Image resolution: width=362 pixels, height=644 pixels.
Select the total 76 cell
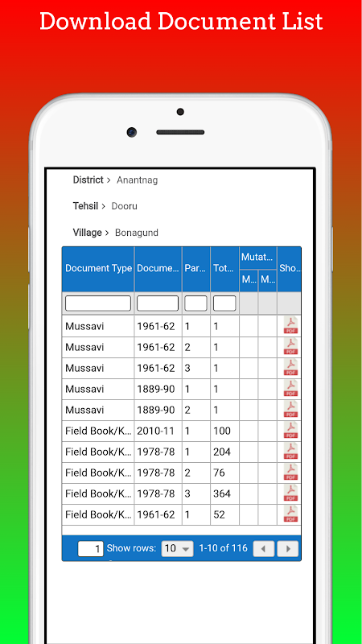224,473
